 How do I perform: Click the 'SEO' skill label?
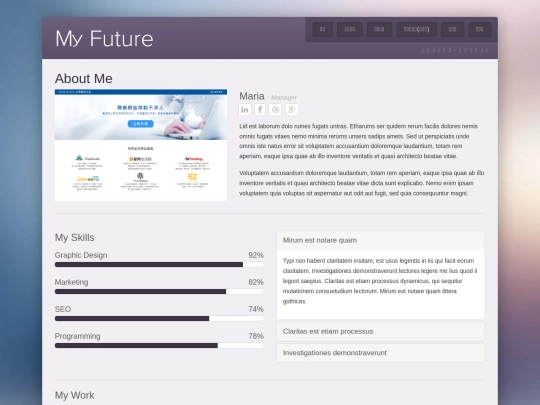[63, 309]
